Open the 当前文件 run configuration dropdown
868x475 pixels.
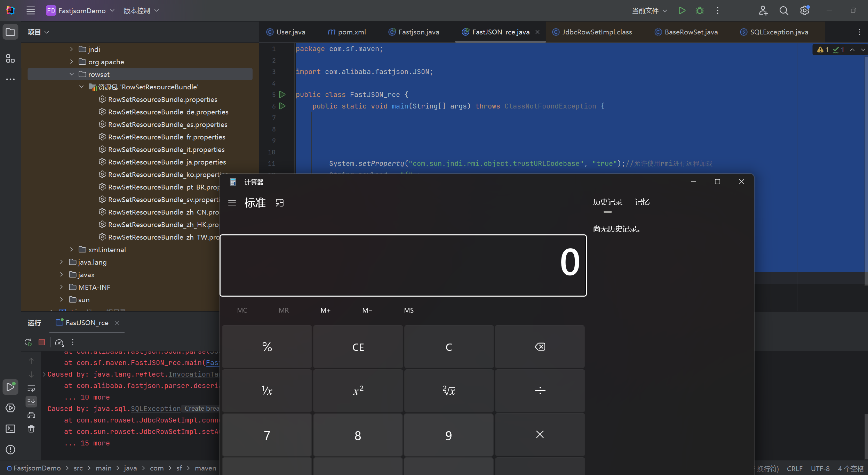click(649, 11)
